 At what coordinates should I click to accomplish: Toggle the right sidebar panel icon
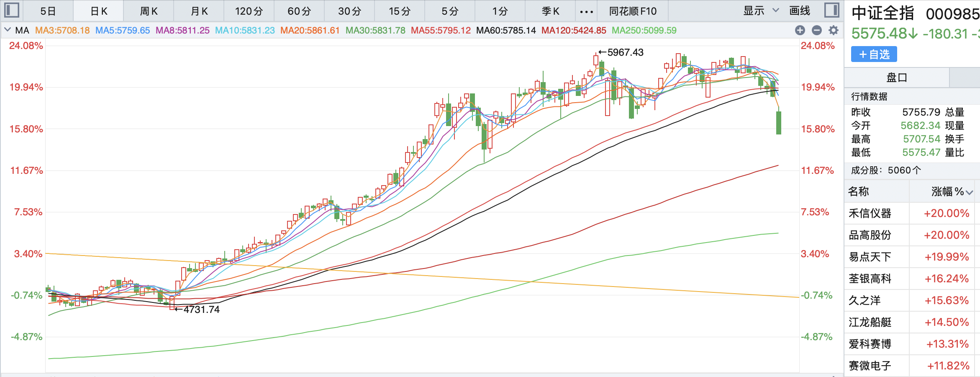click(831, 10)
